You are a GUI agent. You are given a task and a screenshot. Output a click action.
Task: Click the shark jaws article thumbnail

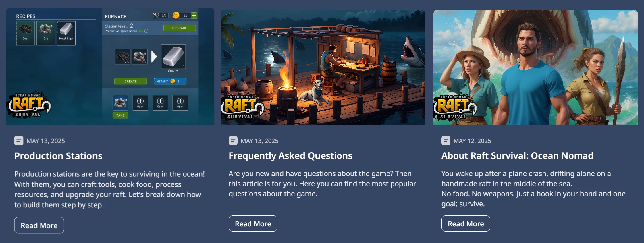point(536,67)
